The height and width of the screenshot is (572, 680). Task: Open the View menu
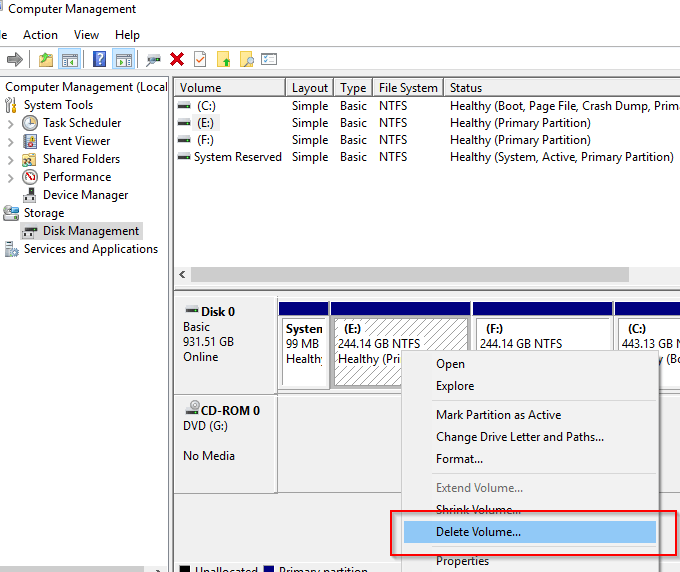point(86,35)
